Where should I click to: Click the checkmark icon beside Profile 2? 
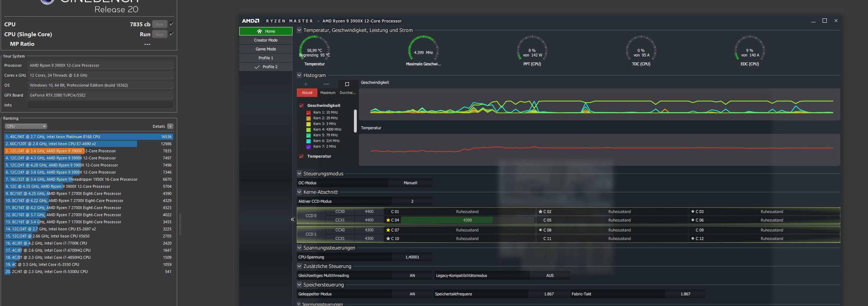click(257, 67)
